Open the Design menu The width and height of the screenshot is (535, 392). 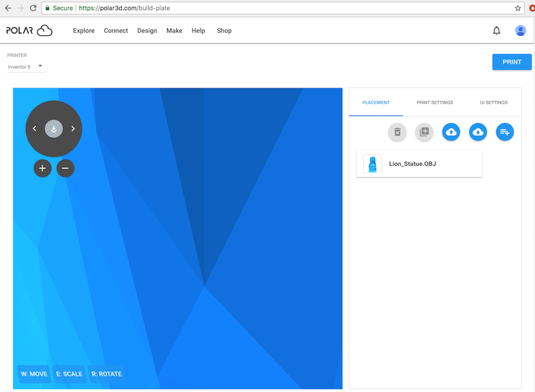pyautogui.click(x=147, y=31)
